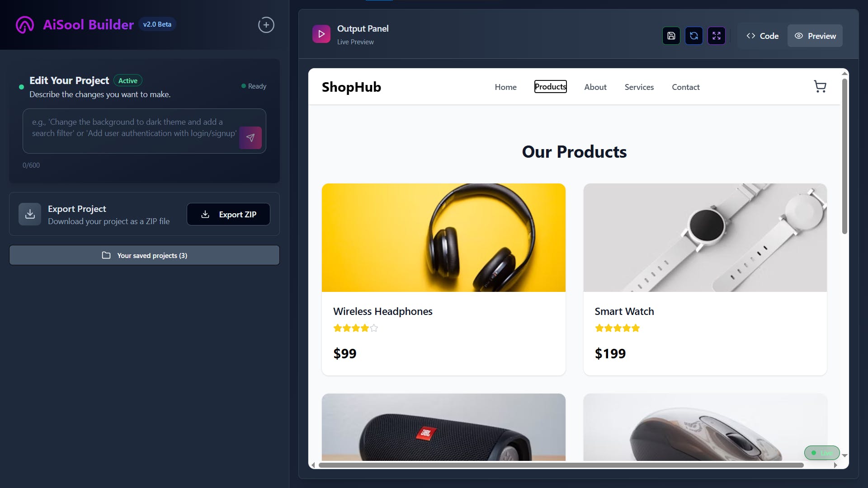868x488 pixels.
Task: Click the Contact navigation link
Action: (685, 87)
